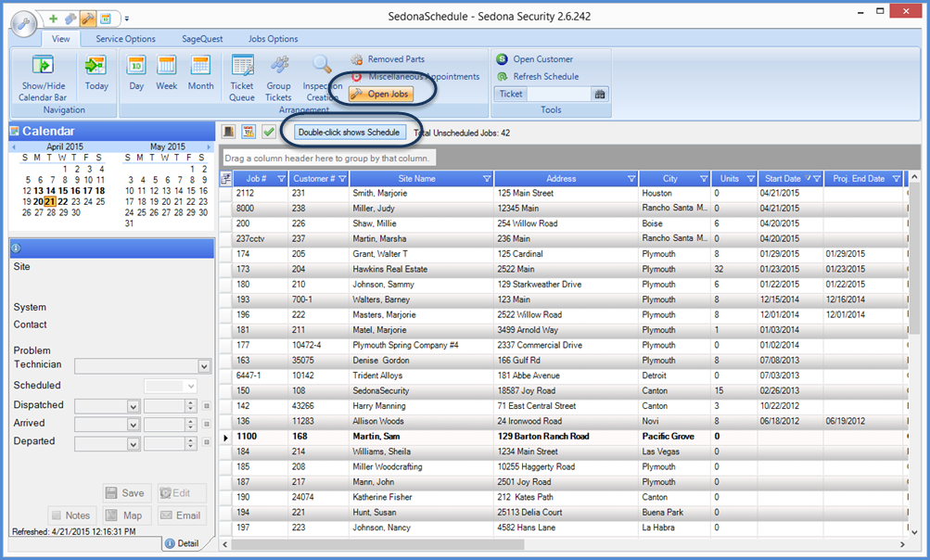Click calendar quick access icon
930x560 pixels.
coord(106,19)
